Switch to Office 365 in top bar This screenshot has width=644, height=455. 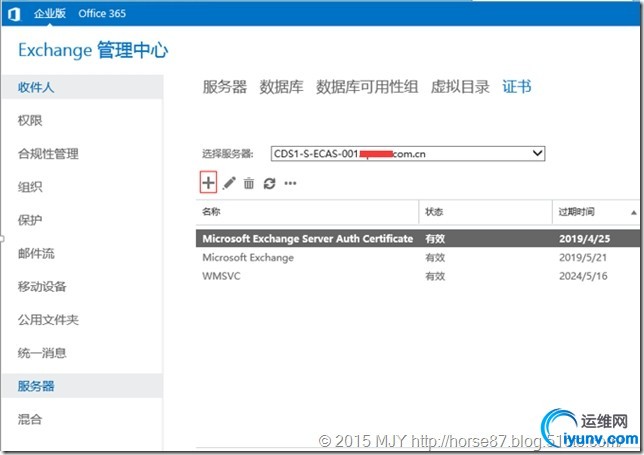pos(102,14)
